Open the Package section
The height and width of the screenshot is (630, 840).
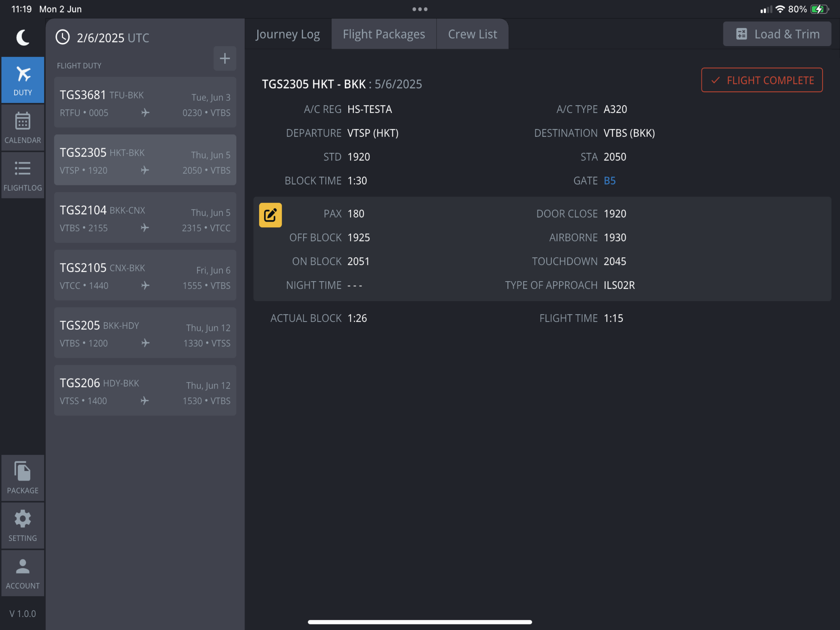pyautogui.click(x=23, y=478)
